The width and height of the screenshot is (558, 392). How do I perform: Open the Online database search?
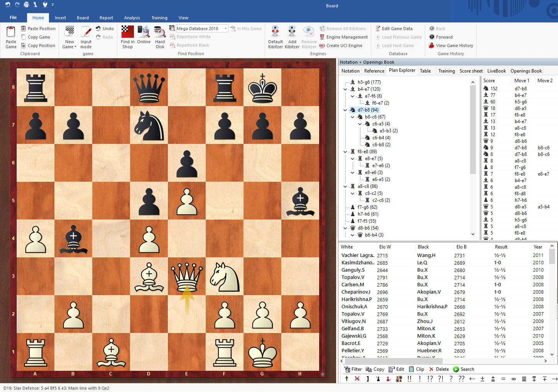(x=144, y=37)
